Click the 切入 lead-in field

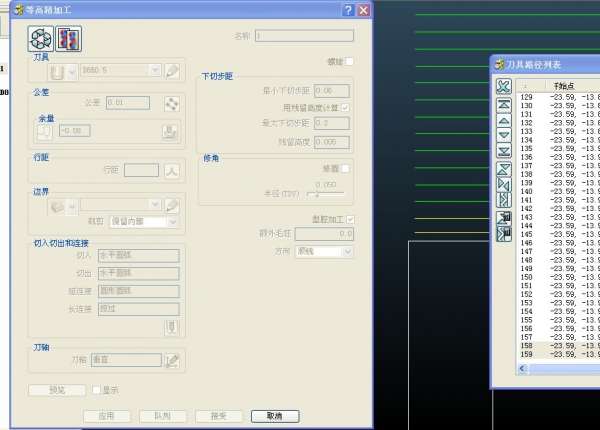pyautogui.click(x=139, y=256)
